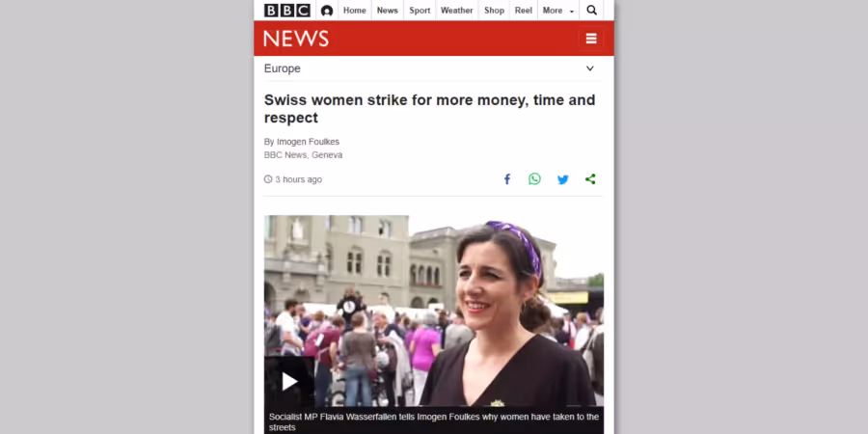The width and height of the screenshot is (868, 434).
Task: Expand the More dropdown in top navigation
Action: coord(558,11)
